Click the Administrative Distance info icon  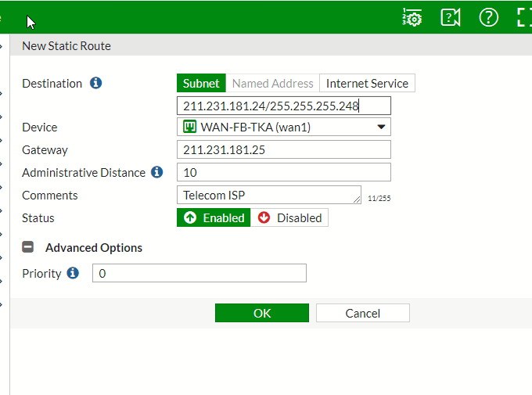156,172
